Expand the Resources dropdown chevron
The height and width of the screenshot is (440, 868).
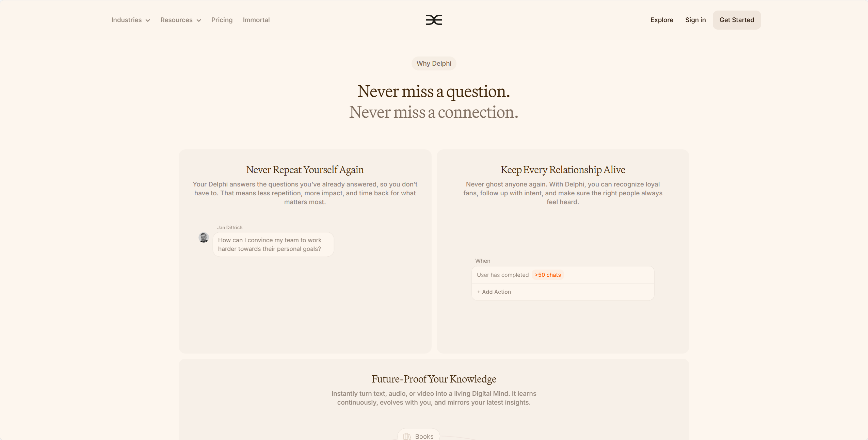199,20
